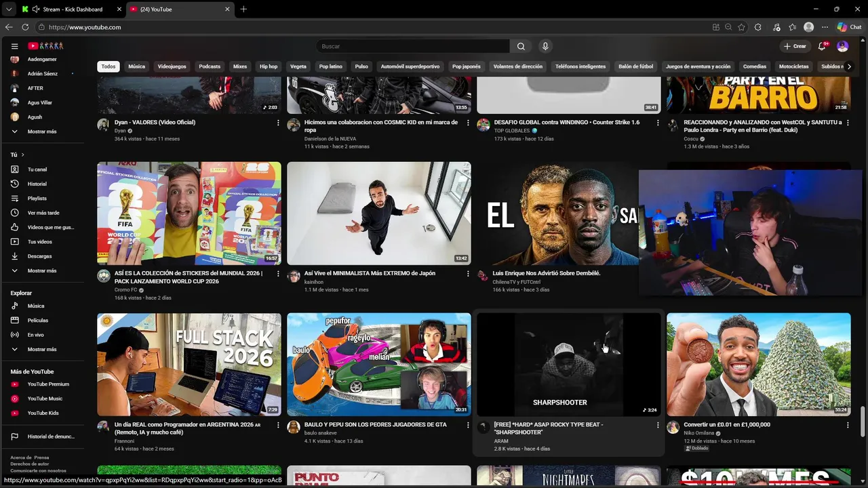Click the YouTube search field
Viewport: 868px width, 488px height.
[x=412, y=46]
